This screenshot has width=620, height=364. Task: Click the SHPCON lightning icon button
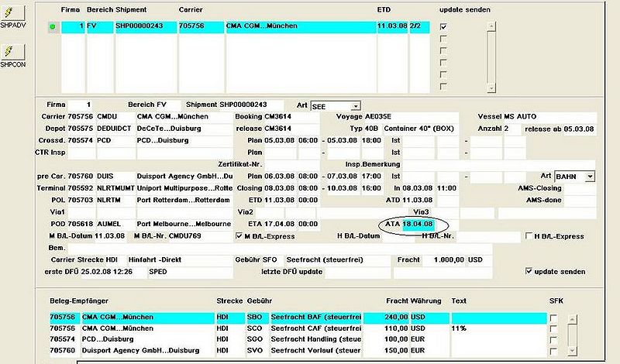12,52
